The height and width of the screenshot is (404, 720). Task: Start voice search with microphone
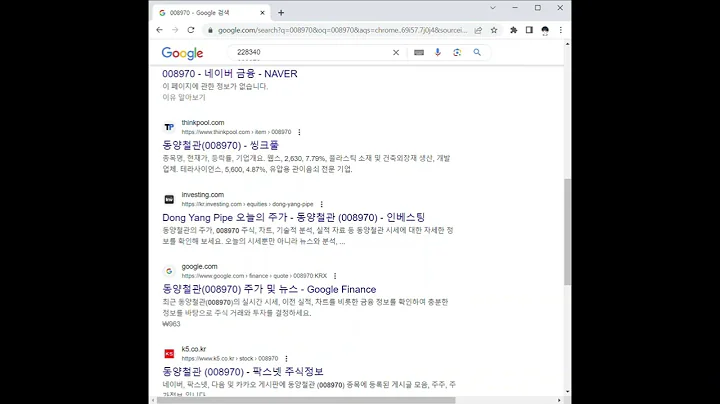pyautogui.click(x=438, y=52)
